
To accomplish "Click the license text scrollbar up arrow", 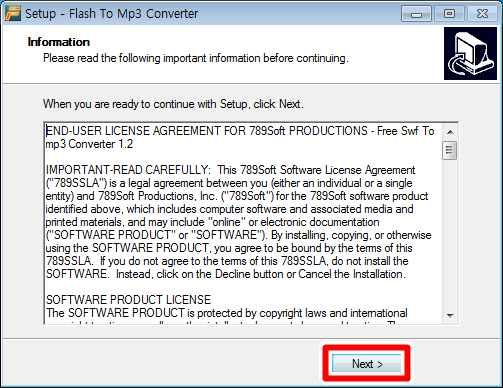I will pyautogui.click(x=450, y=132).
